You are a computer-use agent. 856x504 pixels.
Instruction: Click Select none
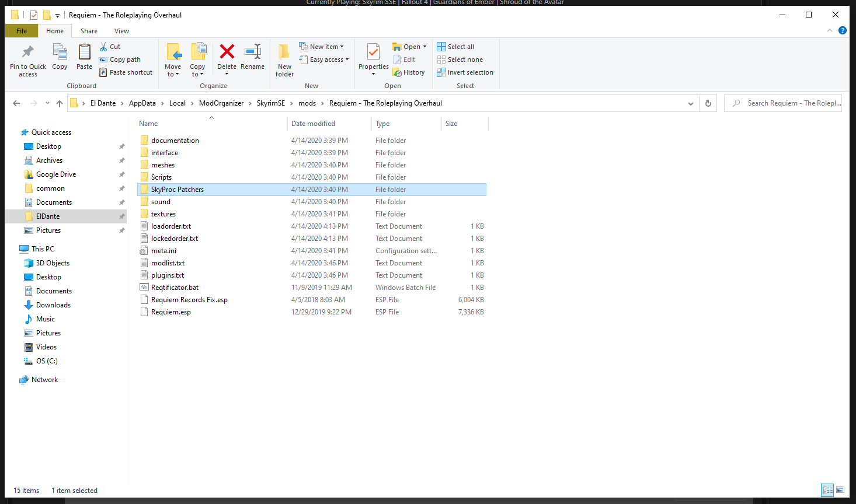[x=460, y=60]
